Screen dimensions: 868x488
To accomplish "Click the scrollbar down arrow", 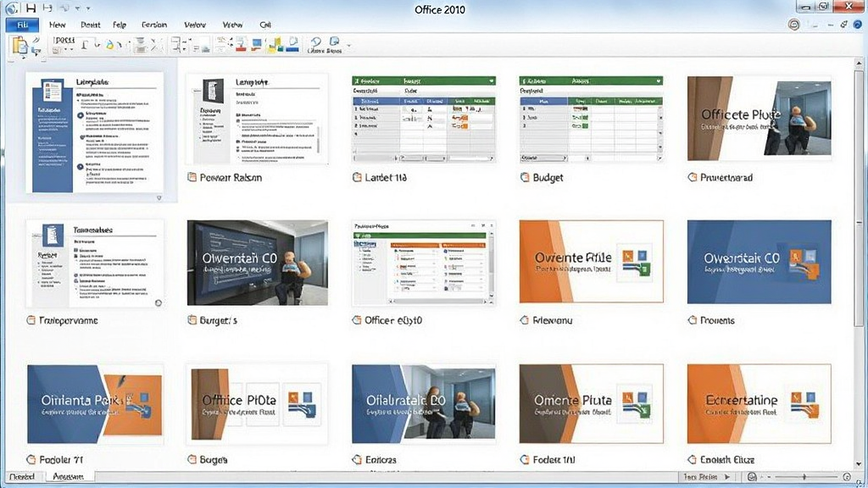I will (x=859, y=463).
